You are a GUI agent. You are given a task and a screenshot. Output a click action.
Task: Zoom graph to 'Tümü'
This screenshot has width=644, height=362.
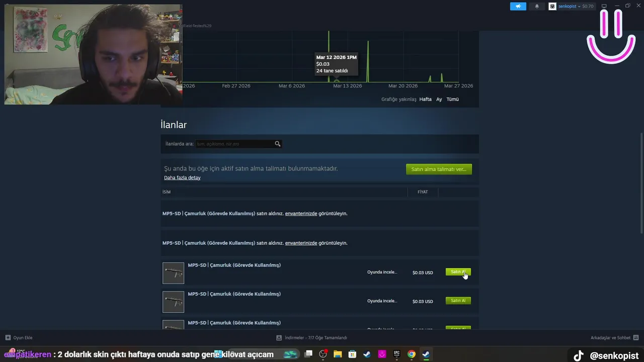(452, 99)
